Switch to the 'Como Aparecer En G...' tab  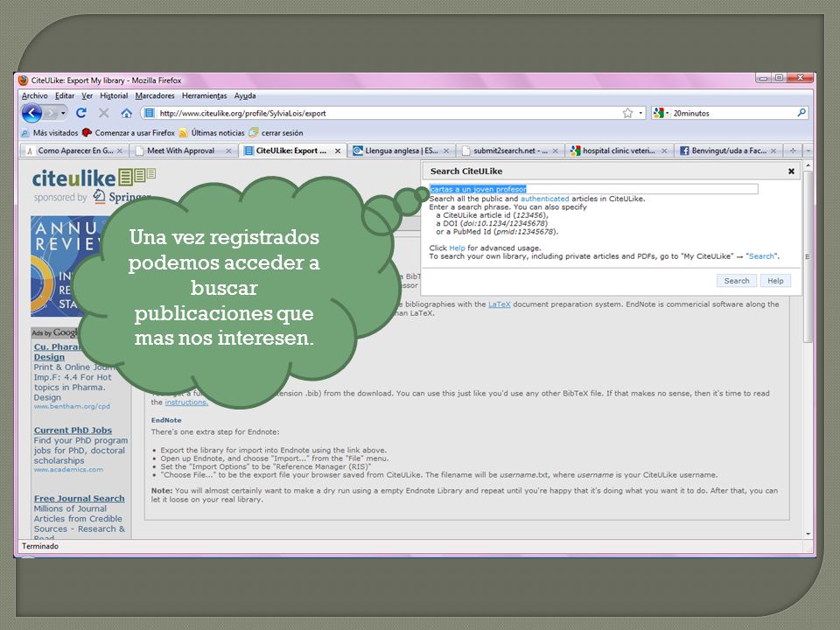pyautogui.click(x=74, y=151)
